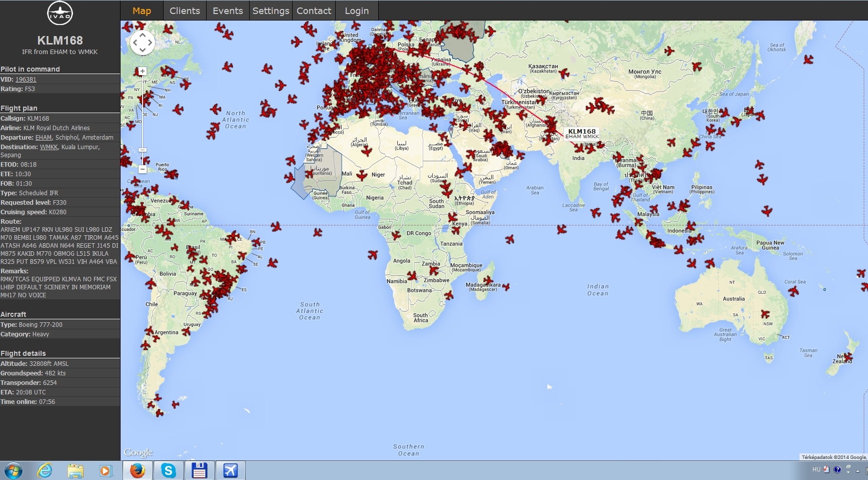Select the plane over Mali

click(x=362, y=175)
